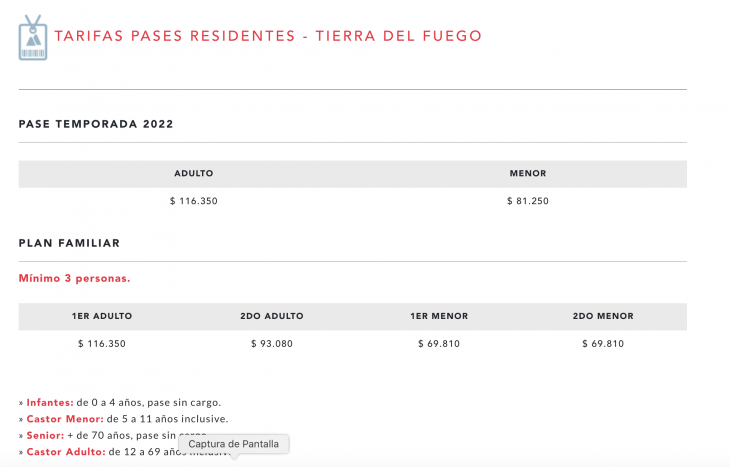Click the Pase Temporada 2022 heading
730x467 pixels.
point(96,124)
